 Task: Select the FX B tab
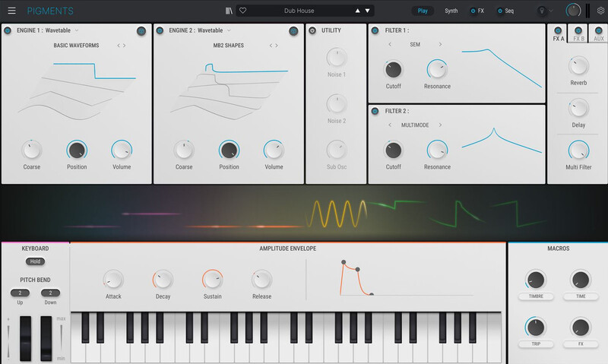tap(578, 38)
